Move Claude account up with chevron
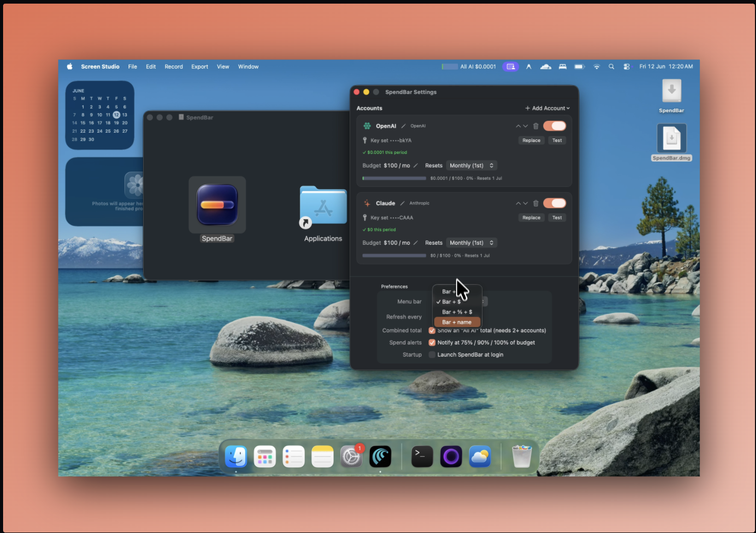Screen dimensions: 756x533 pos(518,203)
